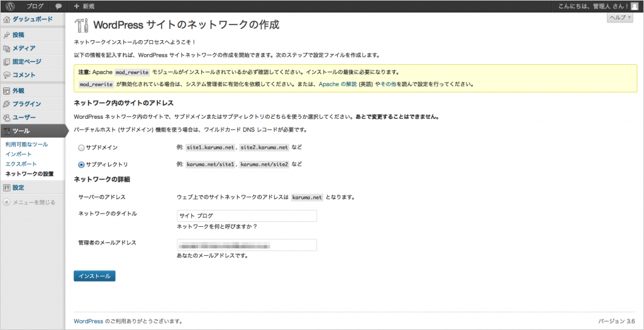Image resolution: width=644 pixels, height=330 pixels.
Task: Click the ネットワーク内のサイトのアドレス heading
Action: click(124, 102)
